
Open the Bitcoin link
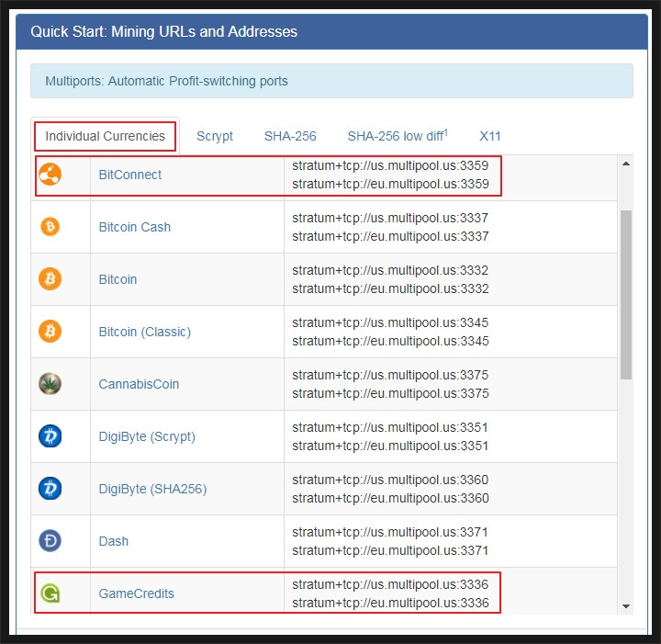(x=118, y=279)
